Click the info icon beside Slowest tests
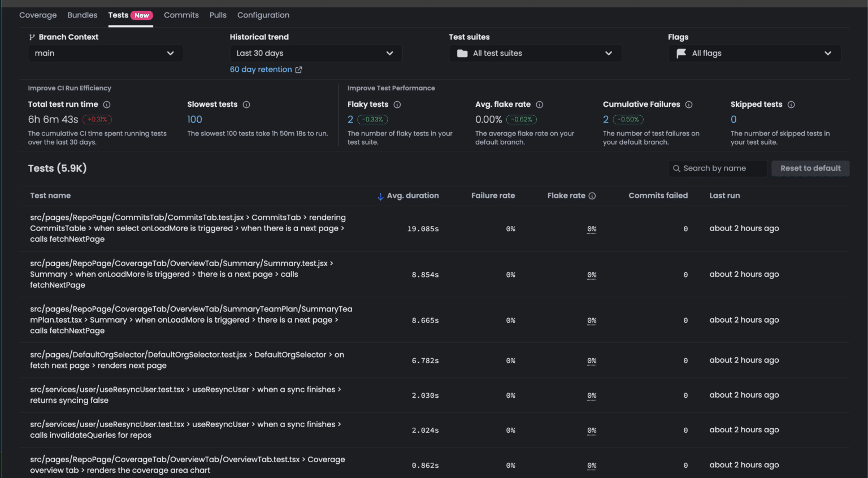Viewport: 868px width, 478px height. (246, 105)
